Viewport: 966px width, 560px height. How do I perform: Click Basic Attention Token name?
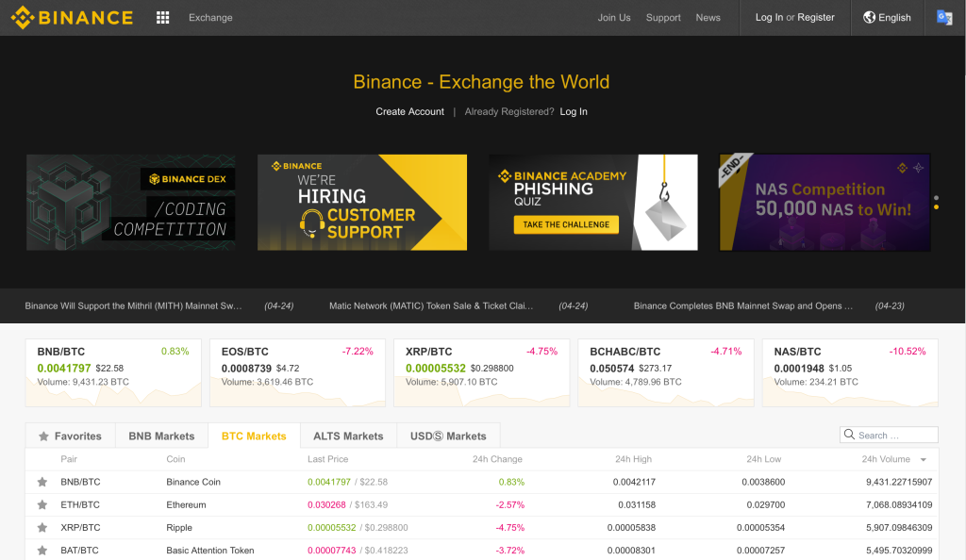pos(210,551)
